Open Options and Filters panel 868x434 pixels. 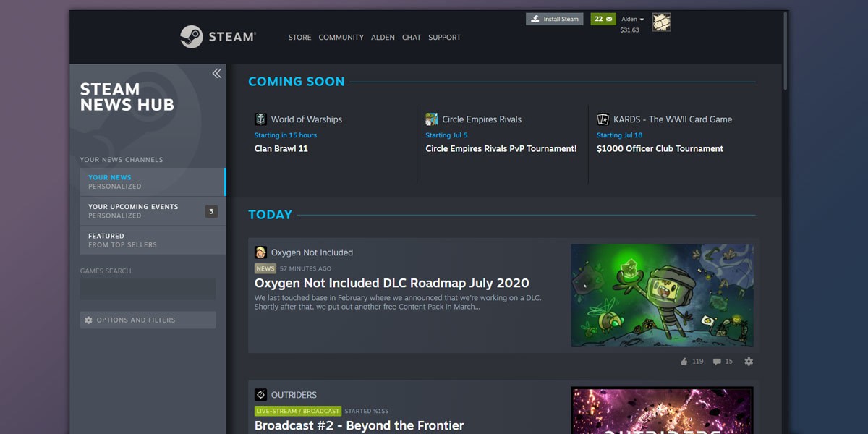pos(148,320)
